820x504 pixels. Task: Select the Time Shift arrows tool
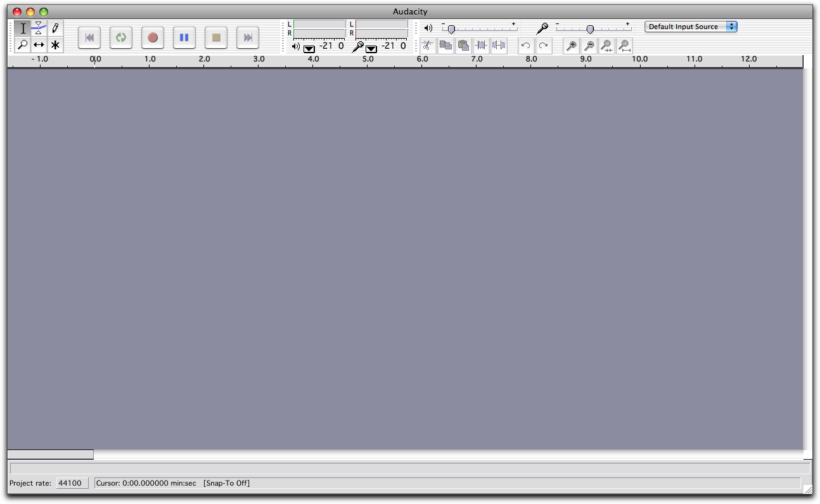click(39, 45)
